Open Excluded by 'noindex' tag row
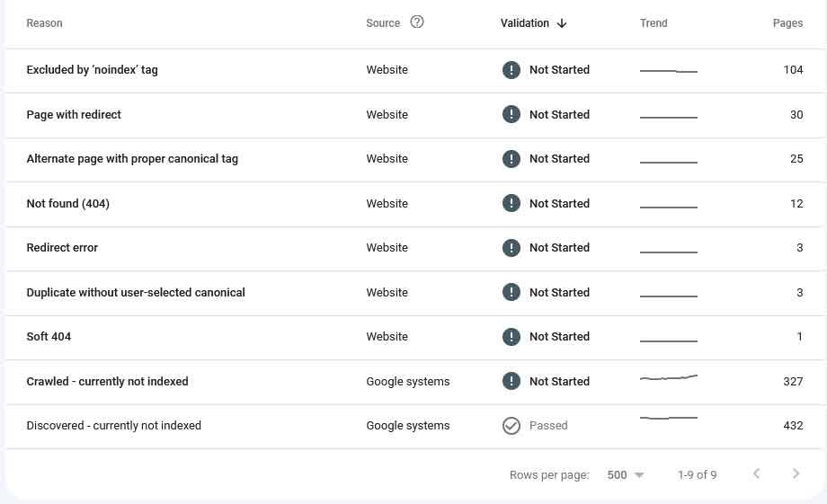 tap(414, 70)
